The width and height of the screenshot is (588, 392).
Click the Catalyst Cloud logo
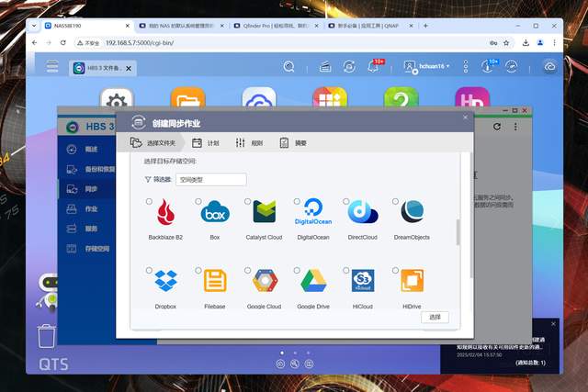264,211
